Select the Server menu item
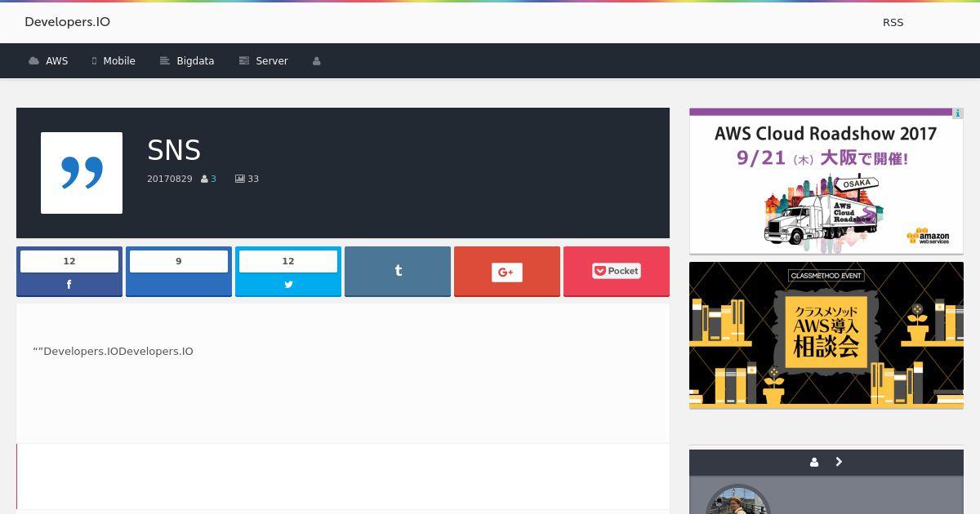 click(263, 61)
